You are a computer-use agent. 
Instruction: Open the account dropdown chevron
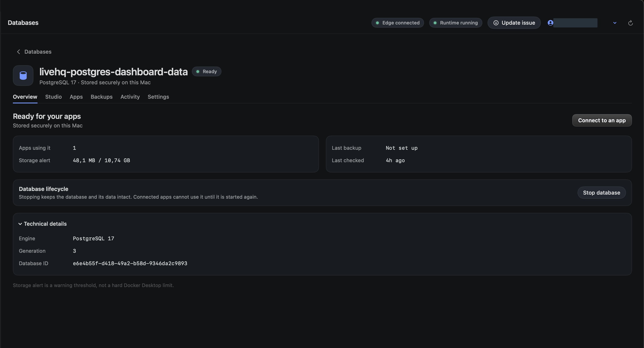tap(615, 23)
